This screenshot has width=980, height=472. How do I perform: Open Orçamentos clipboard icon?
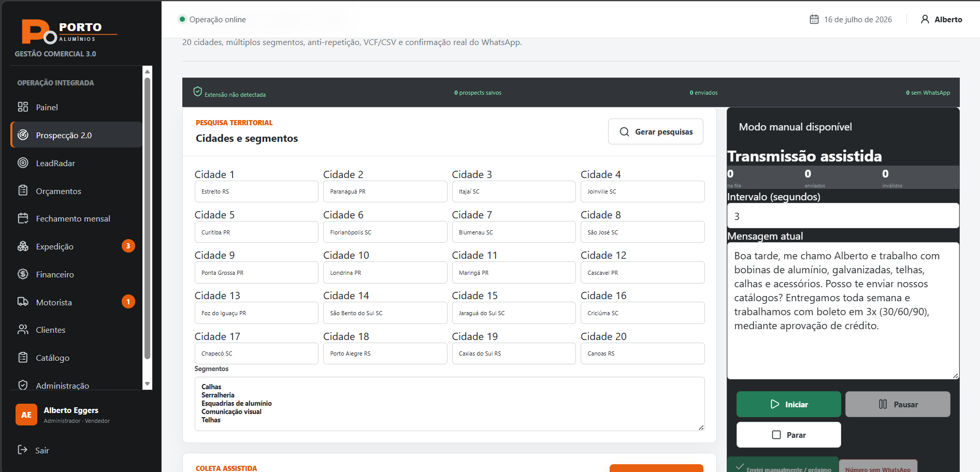point(23,190)
